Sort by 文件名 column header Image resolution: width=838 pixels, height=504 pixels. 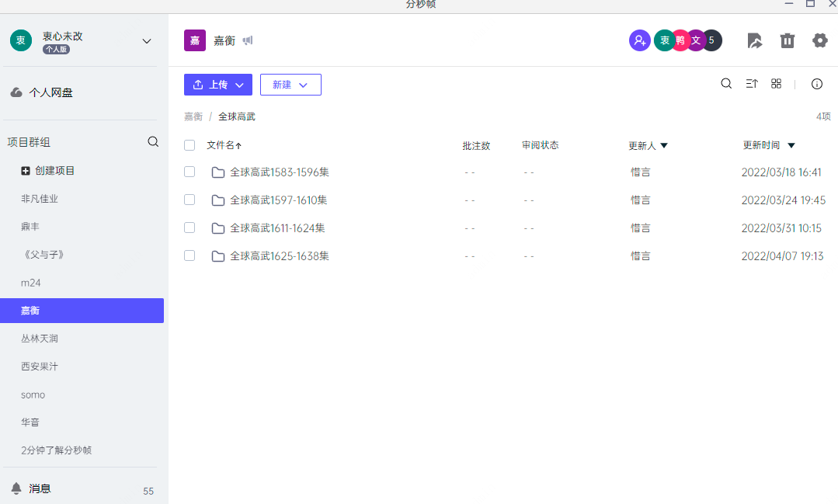224,145
